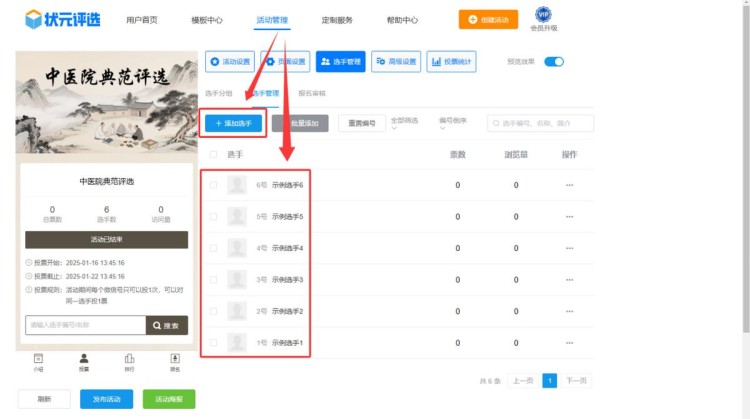Open 高级设置 (advanced settings) icon button
Screen dimensions: 750x419
click(396, 62)
